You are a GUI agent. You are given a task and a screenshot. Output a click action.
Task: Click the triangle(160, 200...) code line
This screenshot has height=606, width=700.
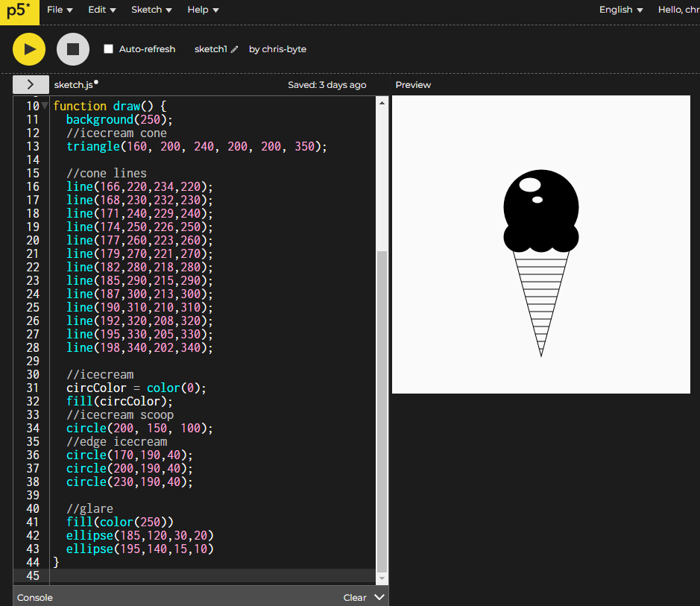coord(196,146)
